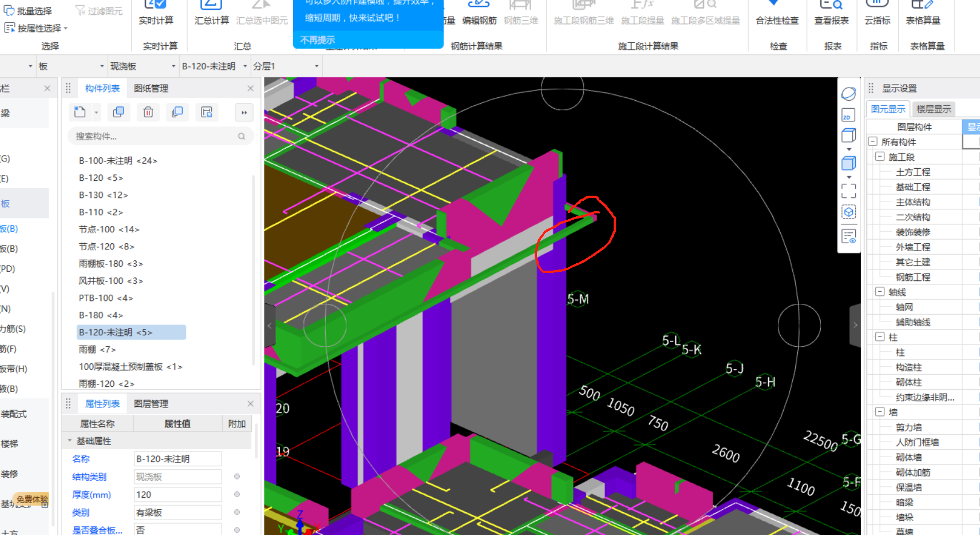
Task: Click display settings list-eye icon
Action: 849,236
